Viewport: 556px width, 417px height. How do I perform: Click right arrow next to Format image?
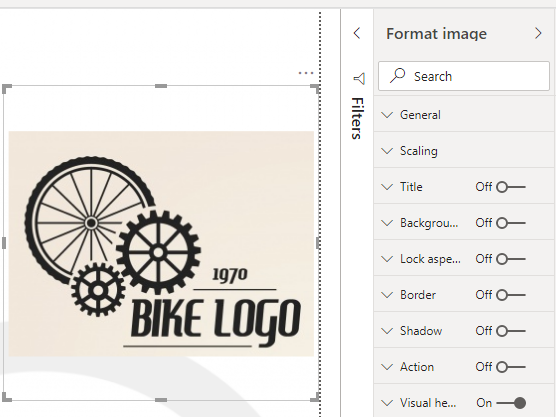(x=538, y=33)
